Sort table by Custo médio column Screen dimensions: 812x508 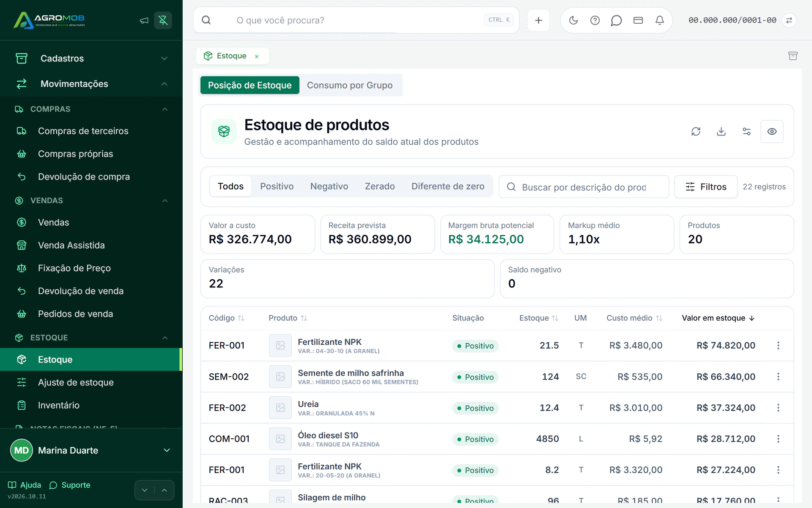point(634,318)
